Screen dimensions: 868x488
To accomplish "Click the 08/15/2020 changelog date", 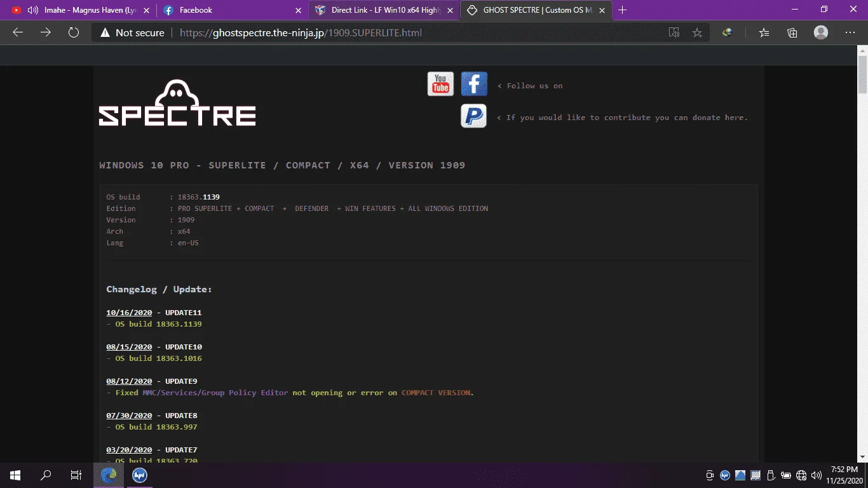I will (129, 347).
